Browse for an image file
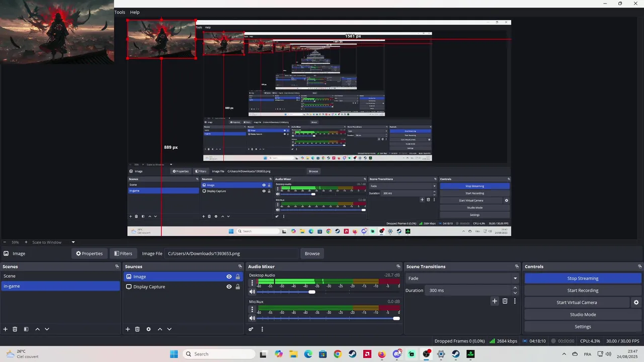 (312, 253)
